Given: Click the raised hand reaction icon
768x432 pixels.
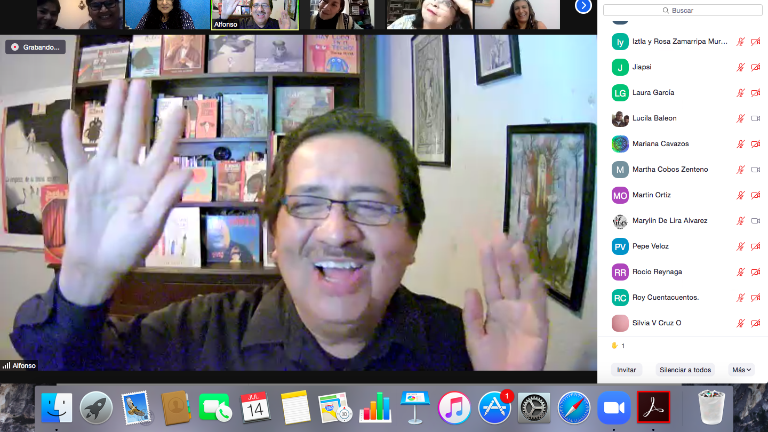Looking at the screenshot, I should click(613, 346).
